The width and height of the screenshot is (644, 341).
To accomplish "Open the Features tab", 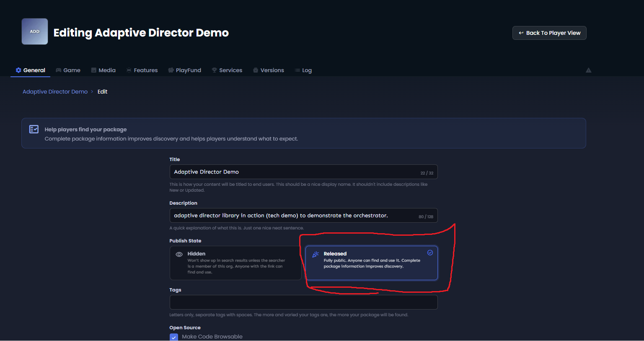I will click(142, 70).
